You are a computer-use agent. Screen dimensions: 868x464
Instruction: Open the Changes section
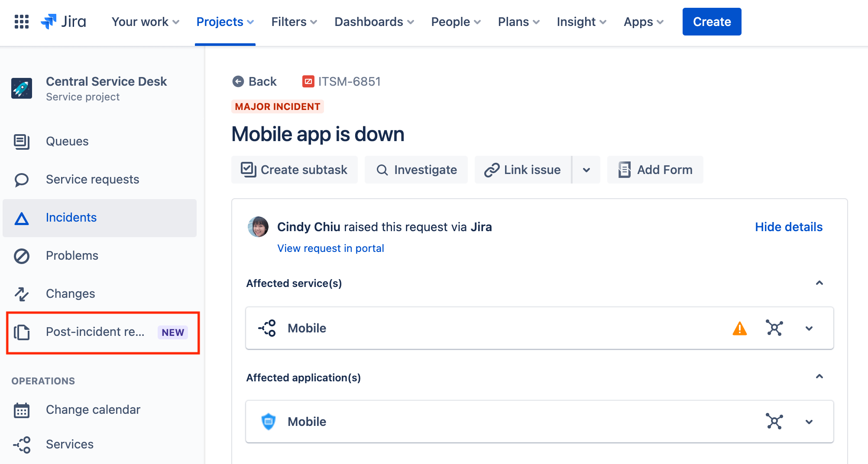coord(70,293)
